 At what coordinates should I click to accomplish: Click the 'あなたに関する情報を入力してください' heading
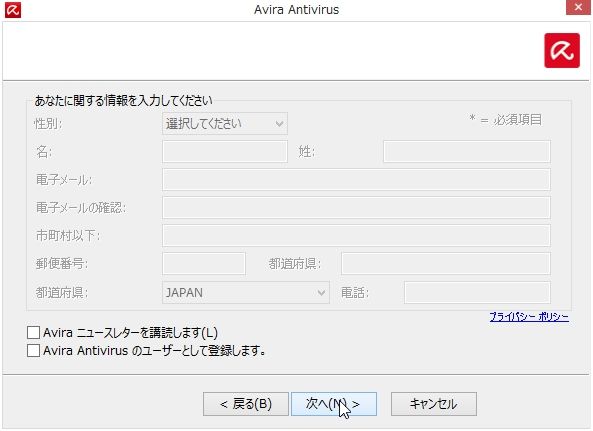click(124, 101)
